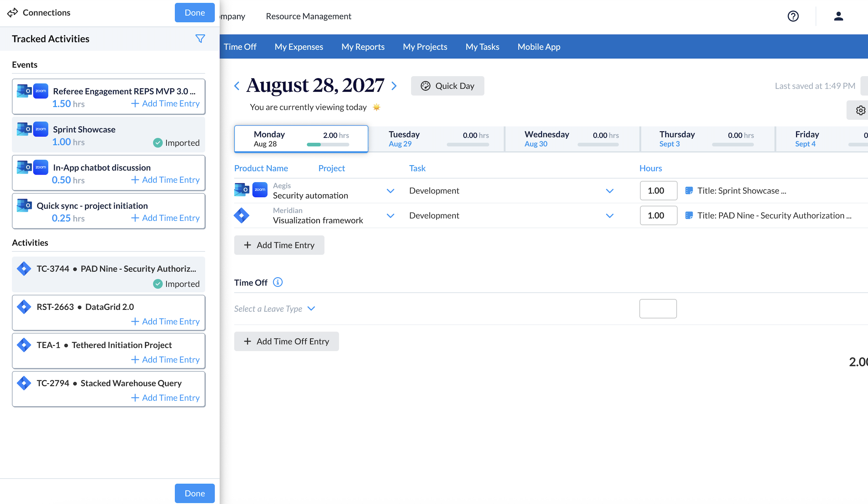The height and width of the screenshot is (504, 868).
Task: Click Zoom icon in Aegis time entry row
Action: [260, 190]
